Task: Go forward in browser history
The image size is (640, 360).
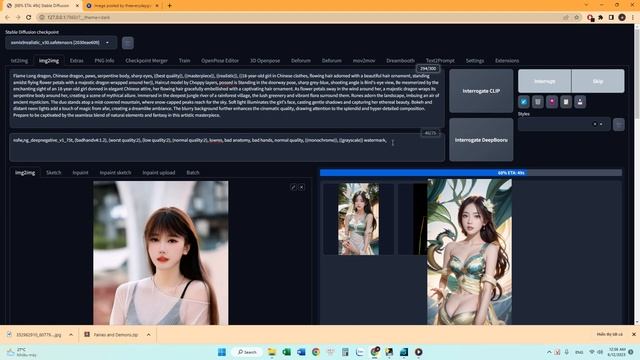Action: pos(18,17)
